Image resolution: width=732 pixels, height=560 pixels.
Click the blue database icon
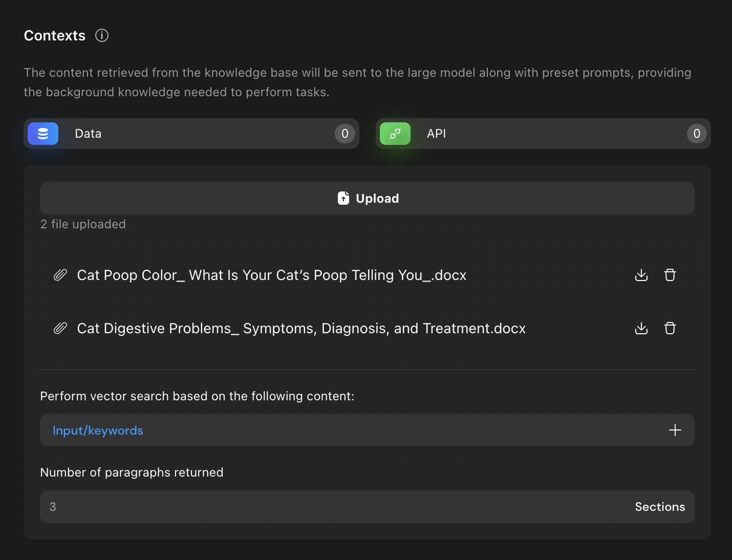(43, 134)
